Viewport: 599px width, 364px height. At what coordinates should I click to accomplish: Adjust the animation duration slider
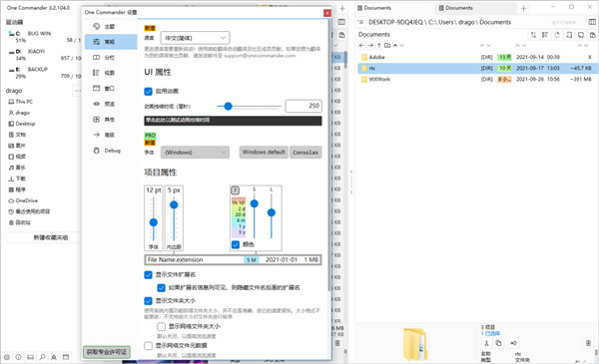coord(228,106)
